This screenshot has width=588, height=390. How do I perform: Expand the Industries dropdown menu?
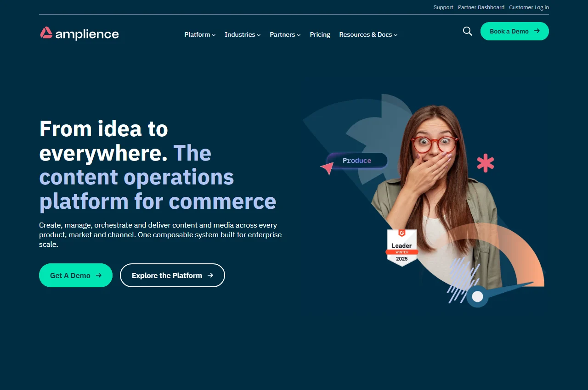243,34
